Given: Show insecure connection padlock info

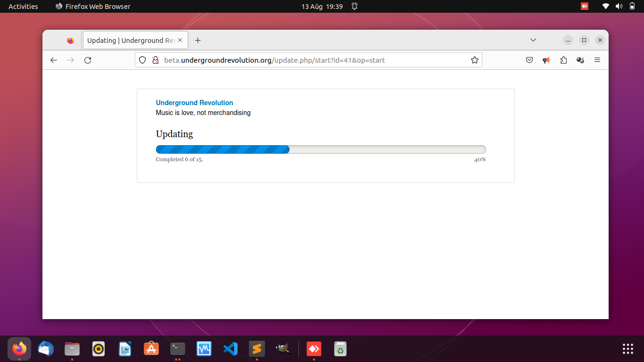Looking at the screenshot, I should [155, 60].
